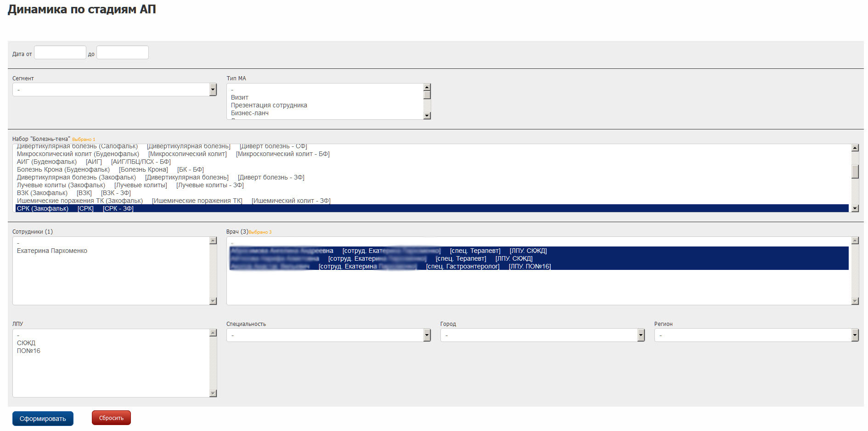Select Лучевые колиты (Закофальк) row

point(61,185)
